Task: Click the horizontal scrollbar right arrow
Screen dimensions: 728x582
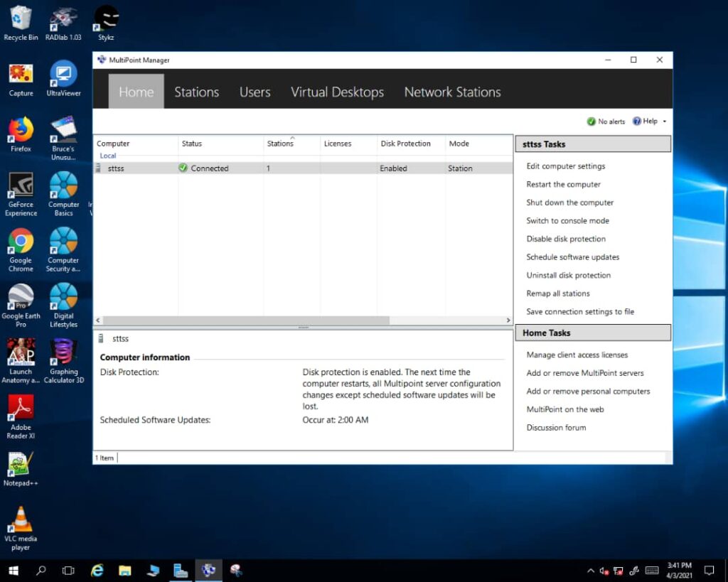Action: (508, 320)
